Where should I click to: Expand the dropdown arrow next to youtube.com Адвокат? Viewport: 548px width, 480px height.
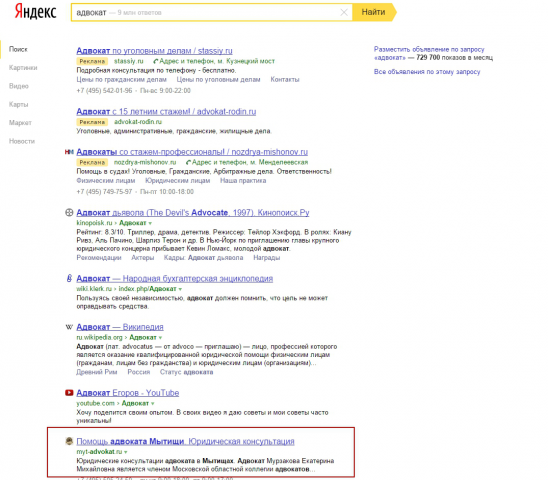pos(153,404)
